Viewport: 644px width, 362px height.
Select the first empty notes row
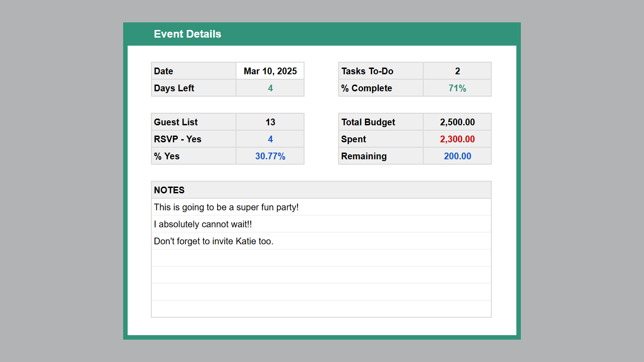(321, 258)
